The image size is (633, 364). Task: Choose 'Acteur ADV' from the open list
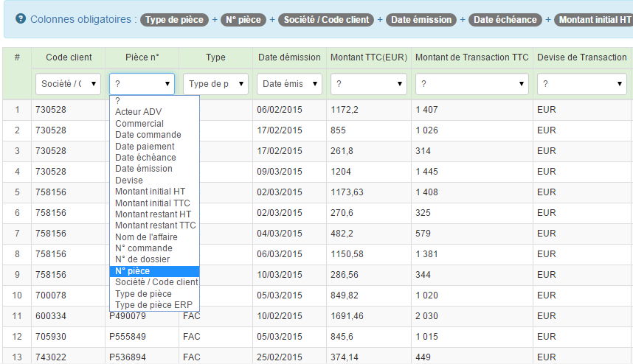click(138, 112)
